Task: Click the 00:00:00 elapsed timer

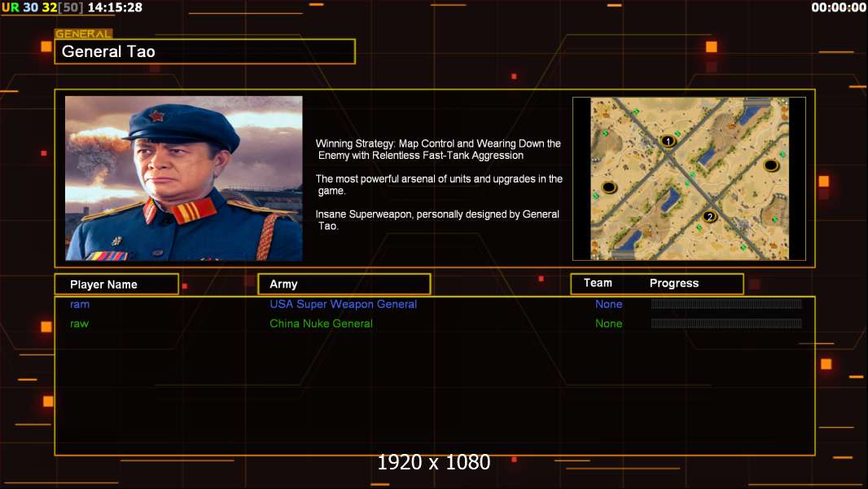Action: (x=839, y=7)
